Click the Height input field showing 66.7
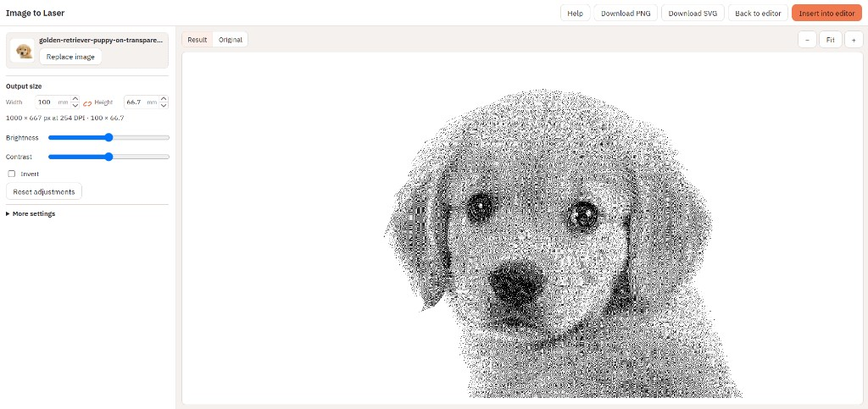Viewport: 868px width, 409px height. [x=142, y=102]
